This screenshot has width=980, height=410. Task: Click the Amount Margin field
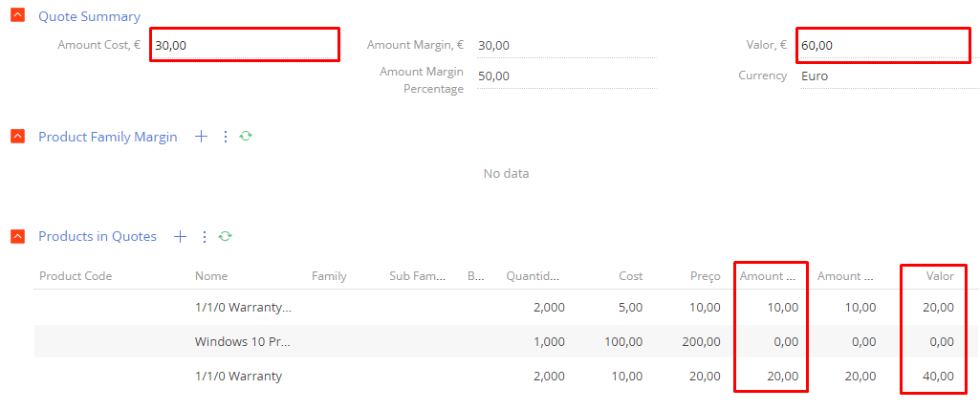click(x=566, y=45)
